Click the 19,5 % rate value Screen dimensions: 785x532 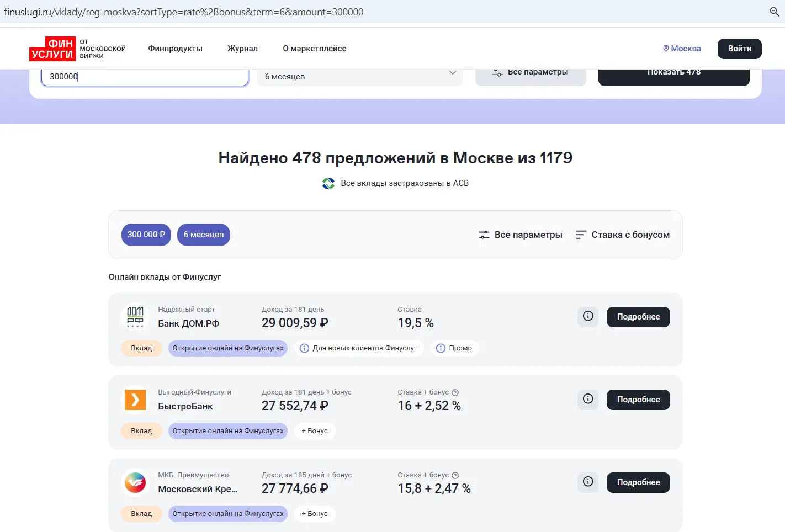[x=416, y=323]
